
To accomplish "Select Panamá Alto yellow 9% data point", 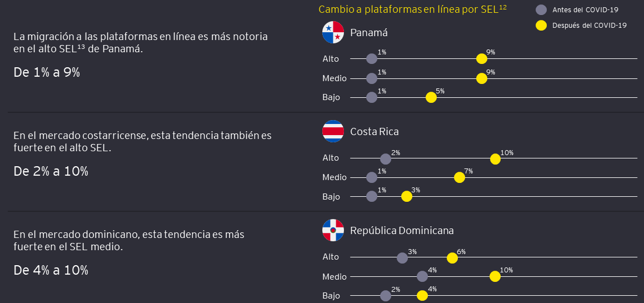I will click(x=482, y=59).
